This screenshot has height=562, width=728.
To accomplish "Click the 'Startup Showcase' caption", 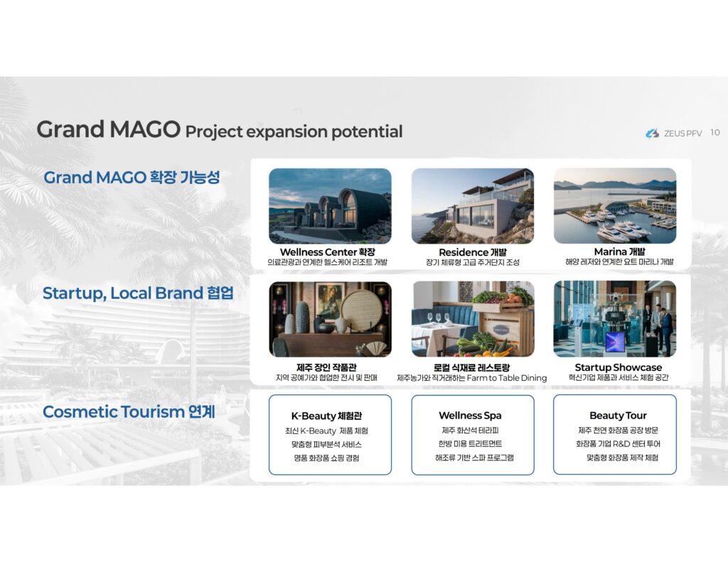I will click(619, 367).
